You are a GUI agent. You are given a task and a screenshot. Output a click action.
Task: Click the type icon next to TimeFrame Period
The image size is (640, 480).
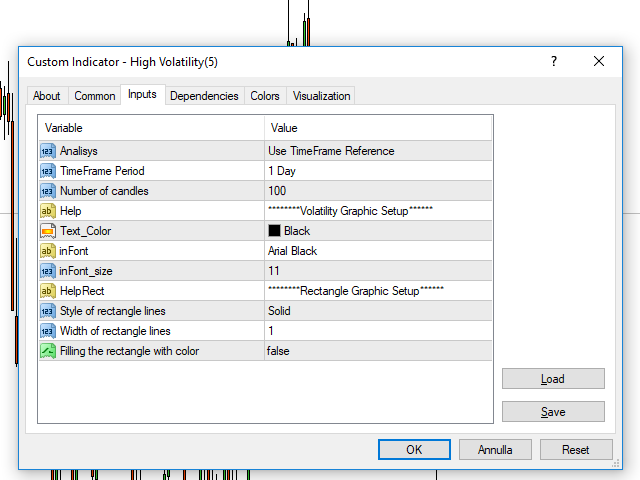(47, 171)
